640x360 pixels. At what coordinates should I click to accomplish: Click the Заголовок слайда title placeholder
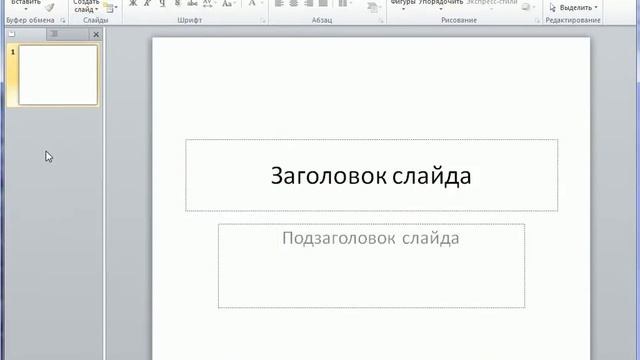click(371, 175)
